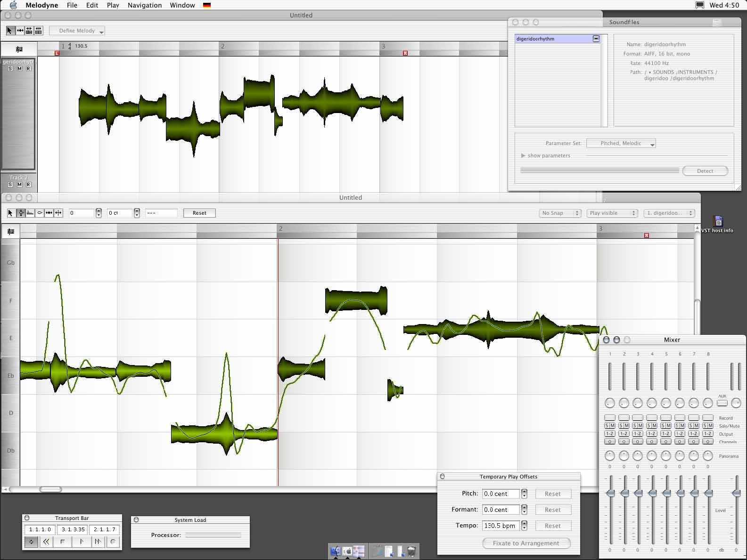
Task: Open the No Snap dropdown
Action: point(560,213)
